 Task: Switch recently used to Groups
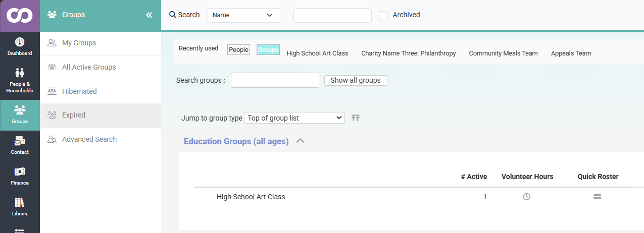[x=268, y=49]
